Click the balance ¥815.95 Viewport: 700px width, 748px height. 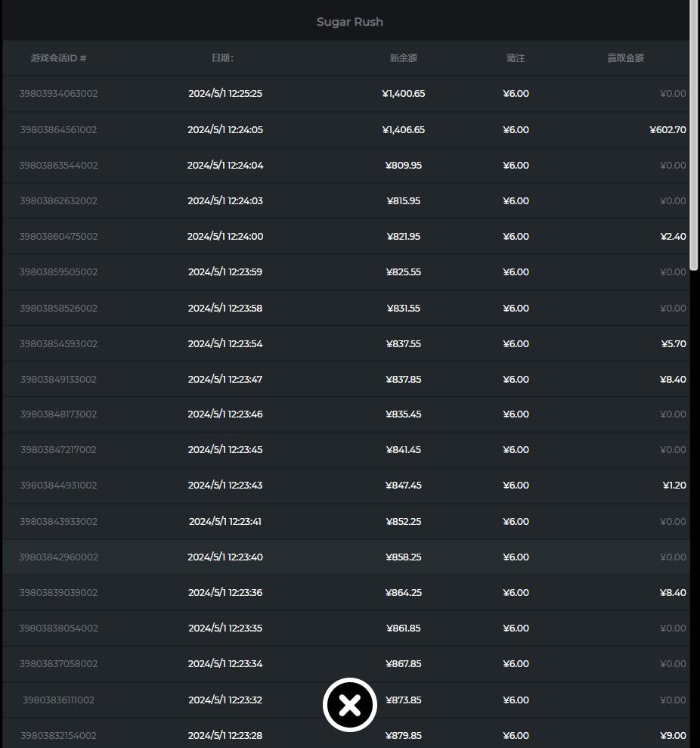coord(404,201)
